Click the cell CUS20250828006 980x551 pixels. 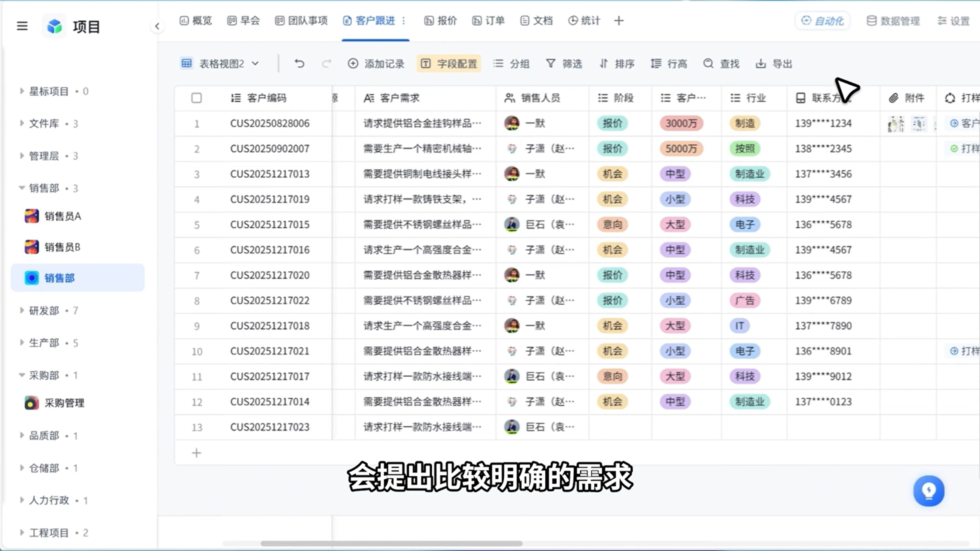click(270, 123)
